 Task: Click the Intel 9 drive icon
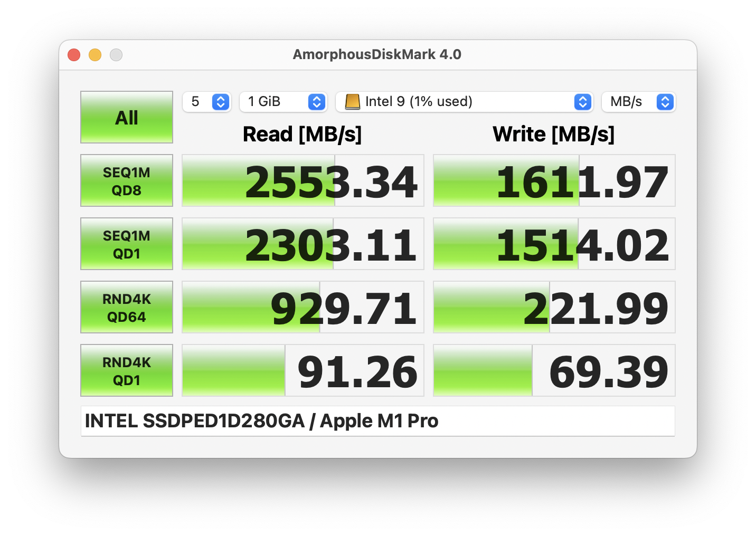click(352, 102)
